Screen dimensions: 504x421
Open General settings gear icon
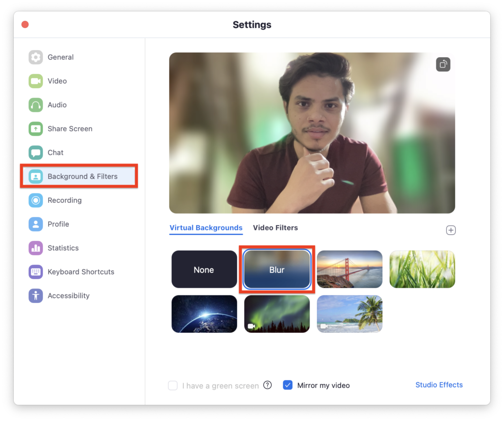point(35,57)
